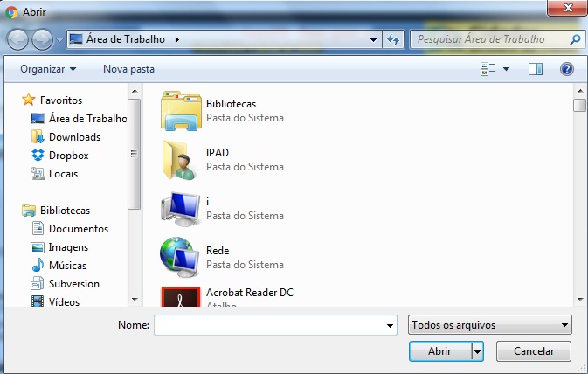This screenshot has width=588, height=374.
Task: Select Acrobat Reader DC entry name
Action: [x=250, y=293]
